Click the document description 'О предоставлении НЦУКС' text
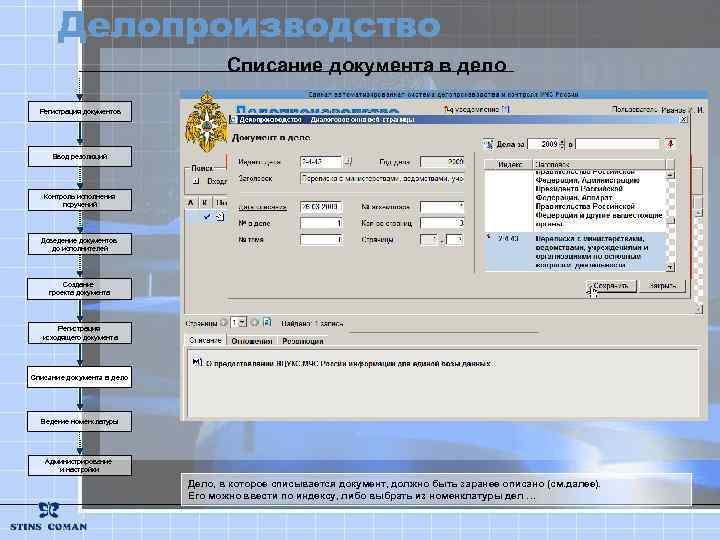The image size is (720, 540). coord(348,363)
